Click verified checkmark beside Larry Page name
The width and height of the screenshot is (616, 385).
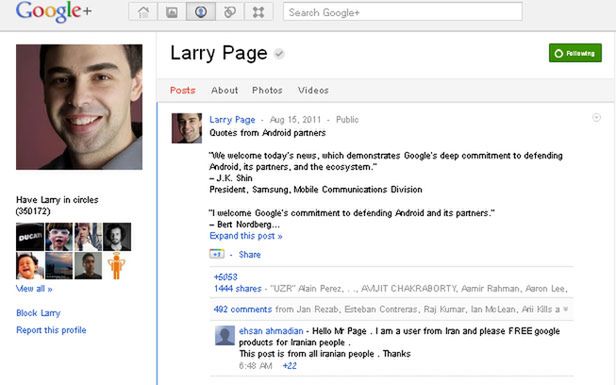point(279,53)
